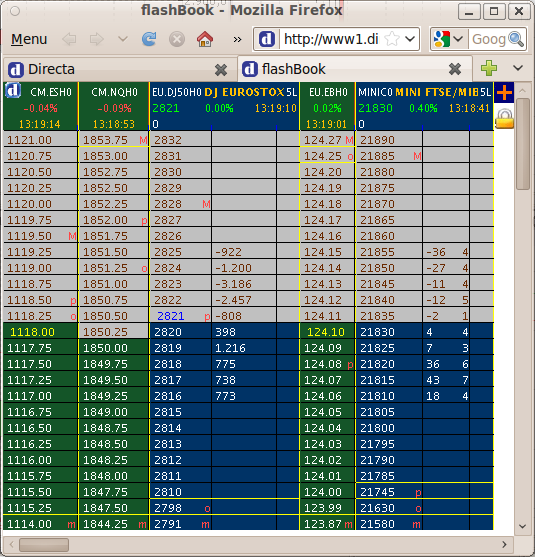Click price 1850.25 in the NQH0 column

tap(105, 332)
